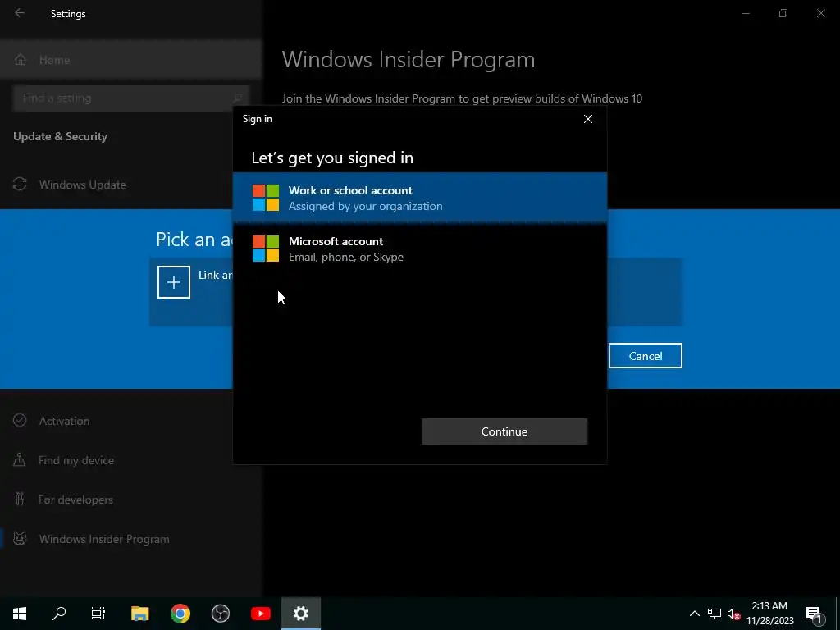
Task: Go back with Settings back arrow
Action: pyautogui.click(x=20, y=13)
